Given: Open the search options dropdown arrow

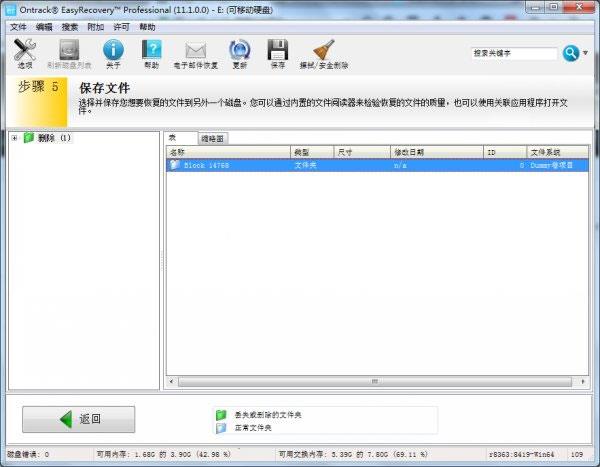Looking at the screenshot, I should [585, 53].
